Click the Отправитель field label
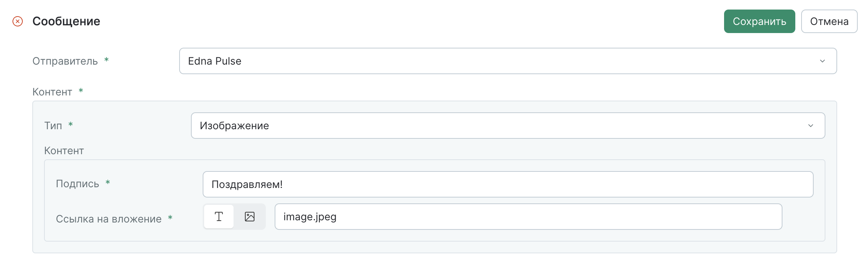 point(65,61)
